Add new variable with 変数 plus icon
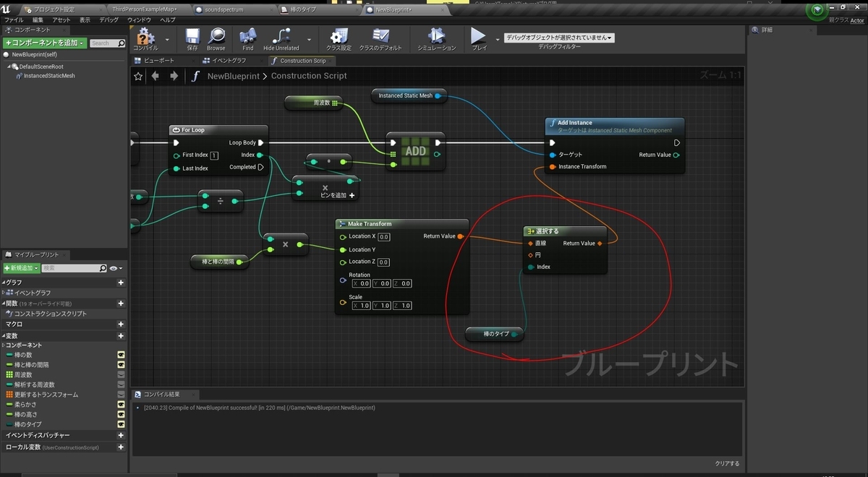Image resolution: width=868 pixels, height=477 pixels. coord(121,335)
